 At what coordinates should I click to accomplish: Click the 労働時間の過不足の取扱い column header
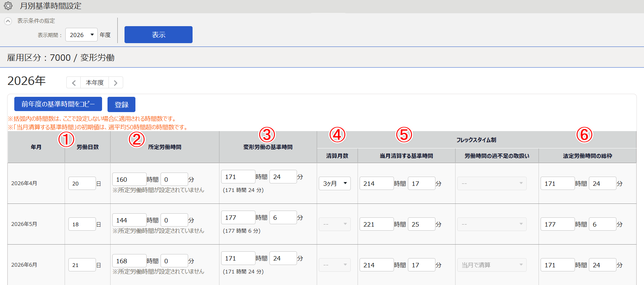(x=497, y=156)
